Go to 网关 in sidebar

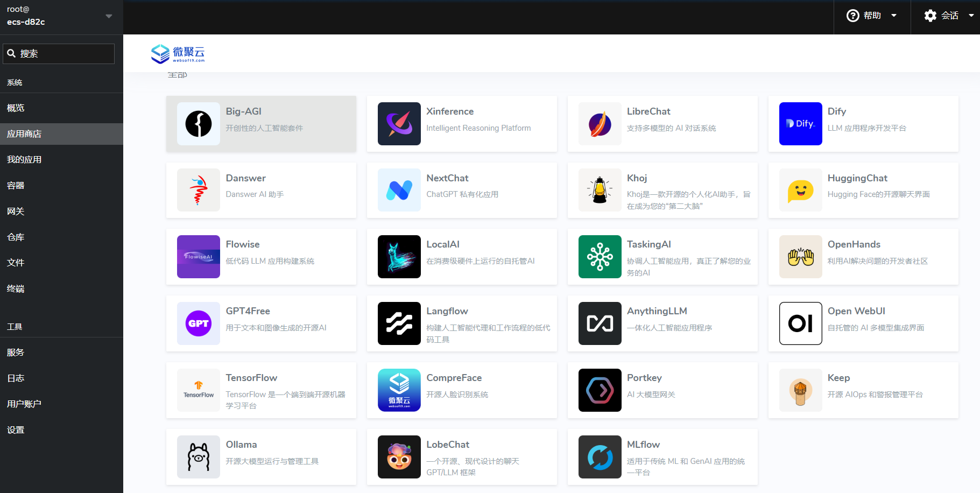tap(61, 211)
